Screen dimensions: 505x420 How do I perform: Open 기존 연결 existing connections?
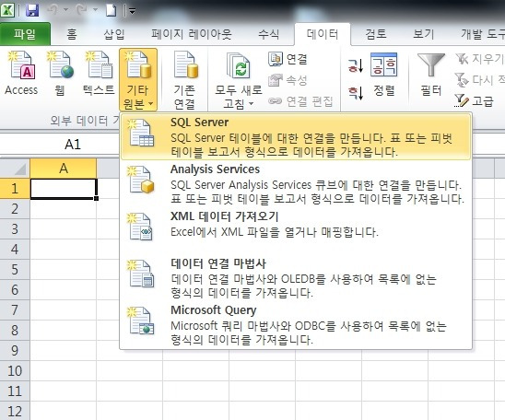184,79
